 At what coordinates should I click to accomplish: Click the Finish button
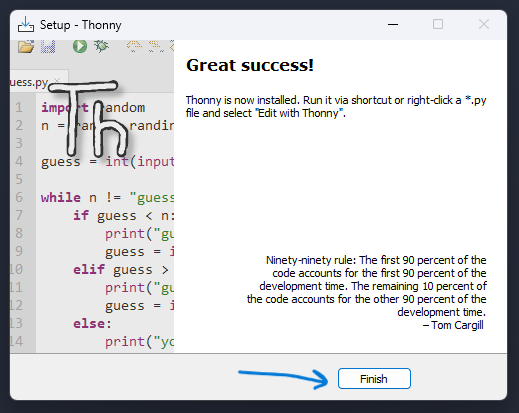pos(374,379)
